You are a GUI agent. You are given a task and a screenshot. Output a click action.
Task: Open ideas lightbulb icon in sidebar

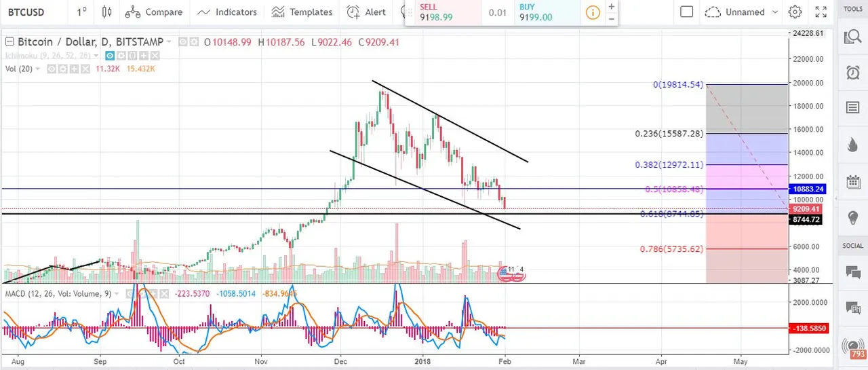pos(852,217)
